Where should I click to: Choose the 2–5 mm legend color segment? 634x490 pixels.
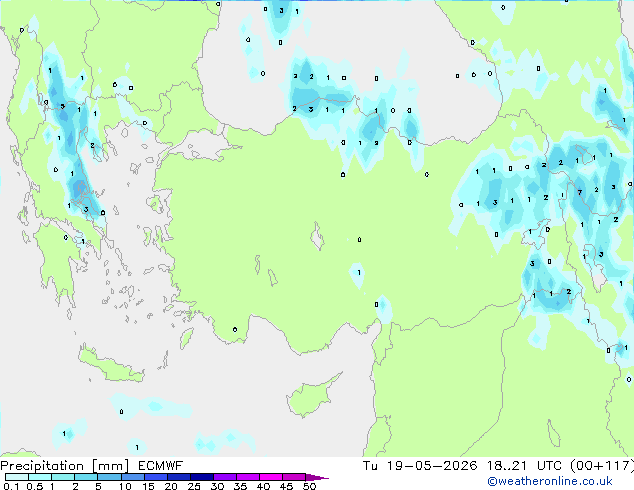point(86,477)
